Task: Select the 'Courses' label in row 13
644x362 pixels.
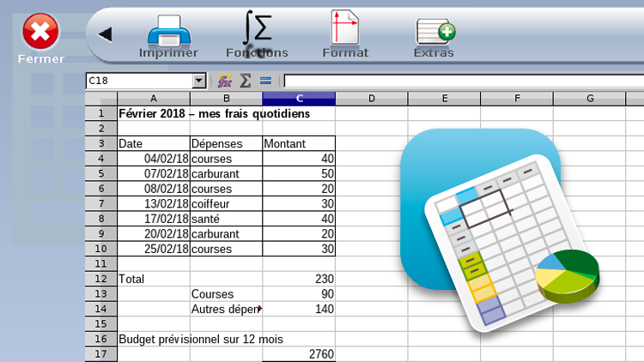Action: click(x=227, y=294)
